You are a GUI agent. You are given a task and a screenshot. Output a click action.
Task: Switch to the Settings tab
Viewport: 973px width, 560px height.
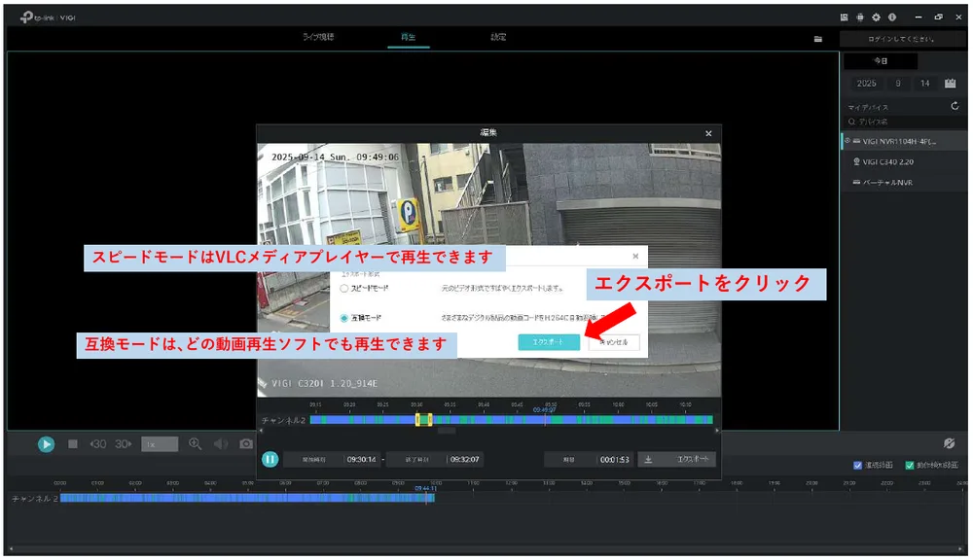click(498, 37)
